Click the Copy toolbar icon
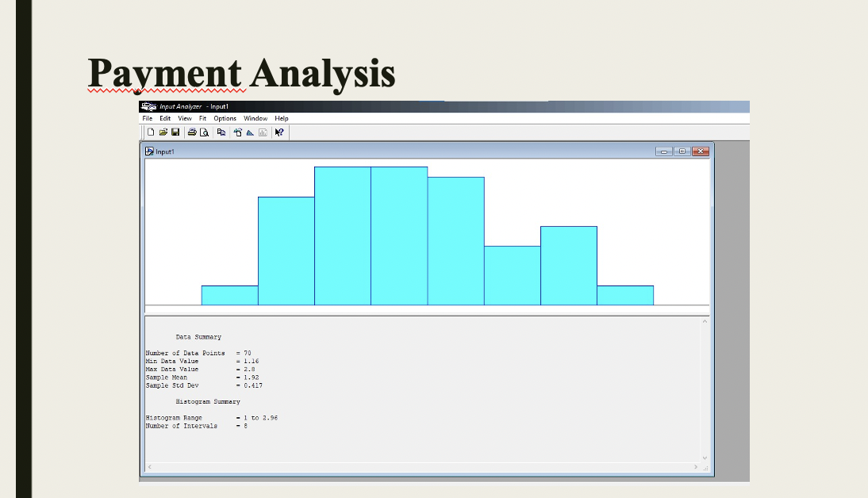 pyautogui.click(x=221, y=132)
